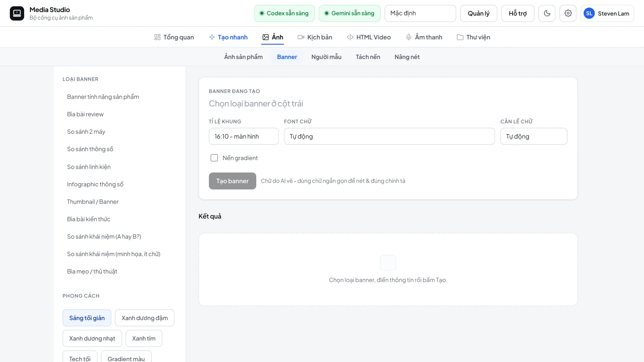Click the Âm thanh microphone icon
This screenshot has width=644, height=362.
409,37
